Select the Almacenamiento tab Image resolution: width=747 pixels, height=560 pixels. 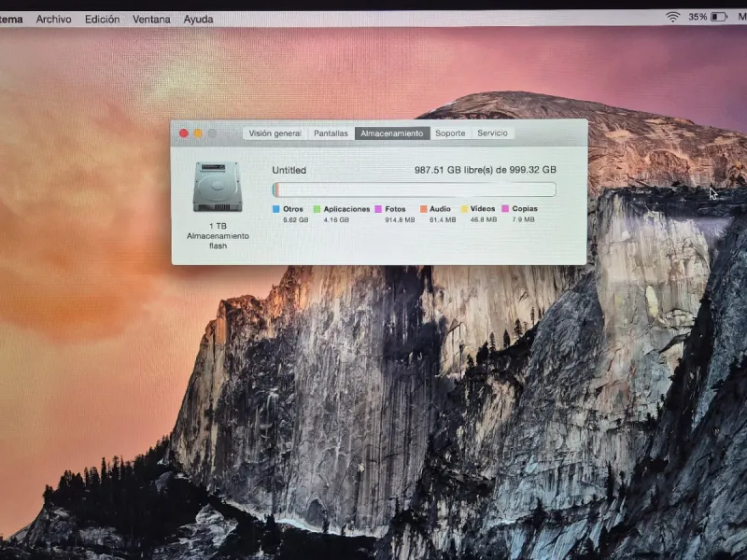click(391, 133)
